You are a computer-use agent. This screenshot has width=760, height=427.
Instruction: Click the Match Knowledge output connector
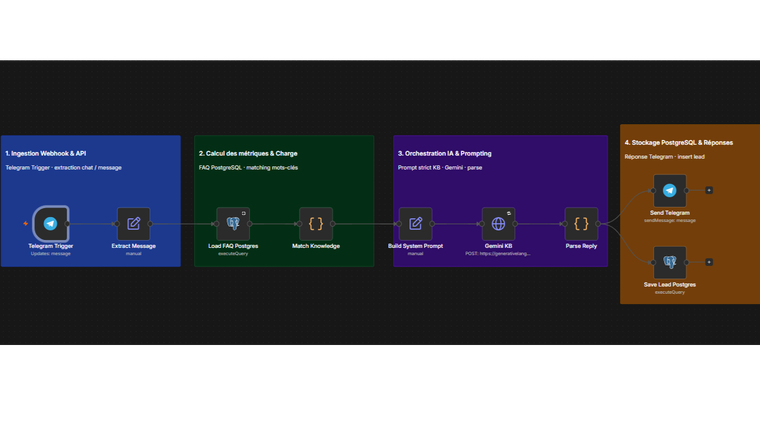pos(333,223)
